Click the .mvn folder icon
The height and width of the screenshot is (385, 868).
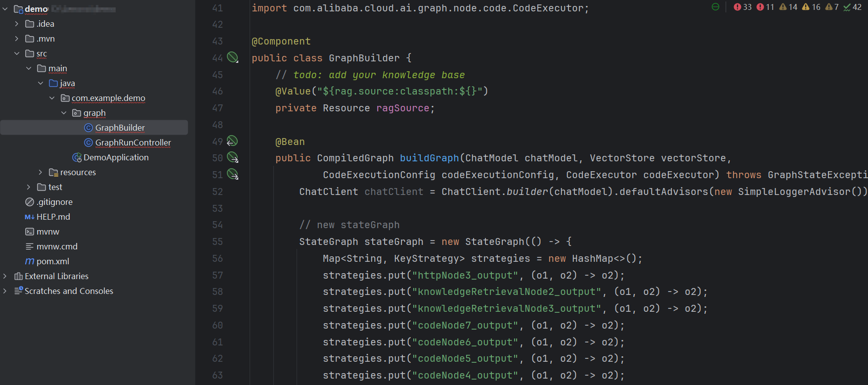tap(30, 39)
